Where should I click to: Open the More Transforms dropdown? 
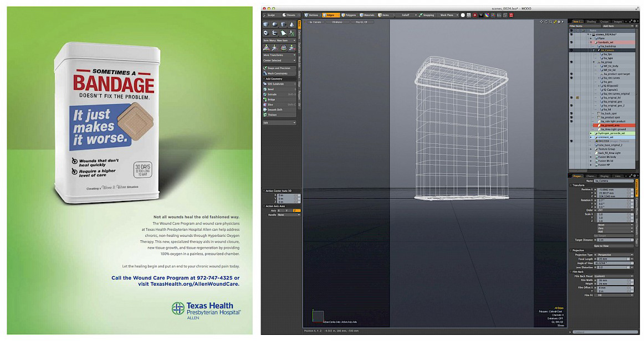coord(279,55)
